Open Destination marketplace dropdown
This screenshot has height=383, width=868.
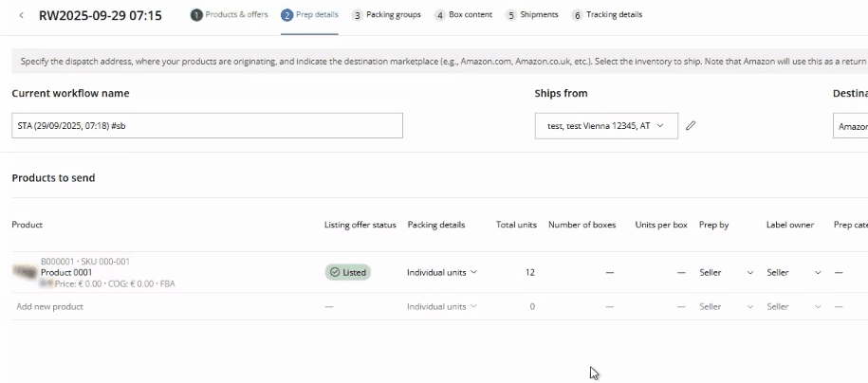coord(851,126)
